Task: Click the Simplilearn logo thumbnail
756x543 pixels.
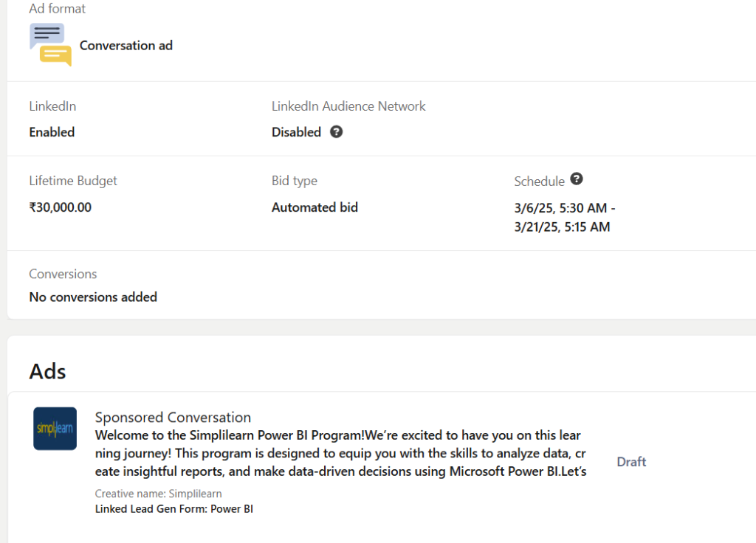Action: pyautogui.click(x=55, y=429)
